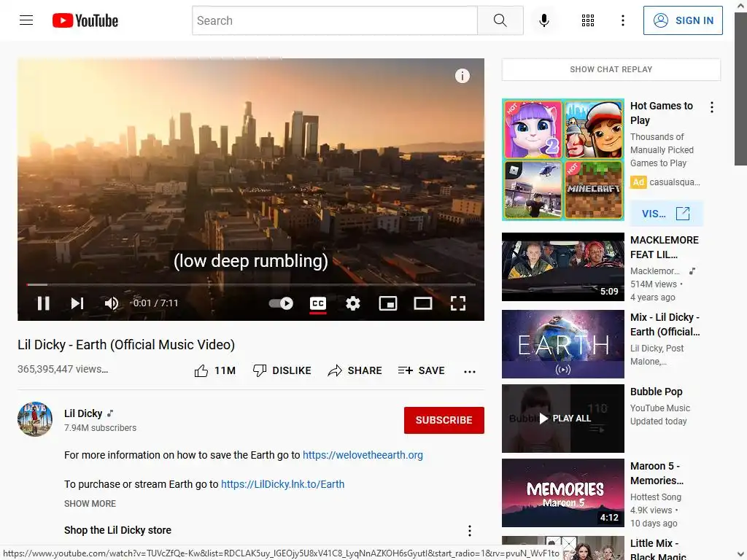Image resolution: width=747 pixels, height=560 pixels.
Task: Show chat replay
Action: tap(611, 69)
